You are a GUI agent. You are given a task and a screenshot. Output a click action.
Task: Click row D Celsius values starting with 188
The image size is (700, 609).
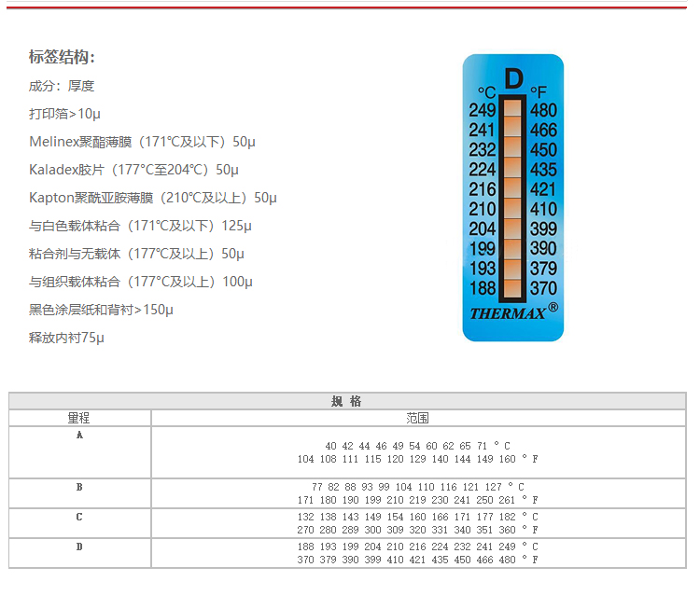[x=417, y=547]
